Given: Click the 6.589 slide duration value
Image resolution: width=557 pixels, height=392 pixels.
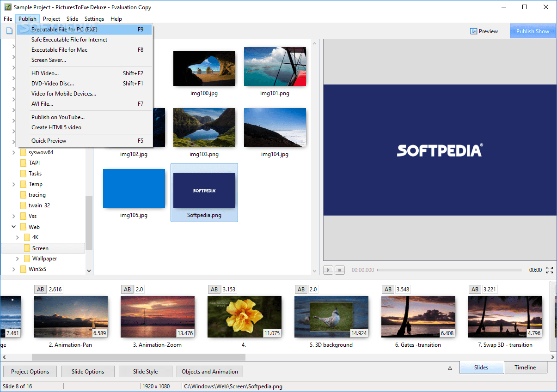Looking at the screenshot, I should pos(99,333).
